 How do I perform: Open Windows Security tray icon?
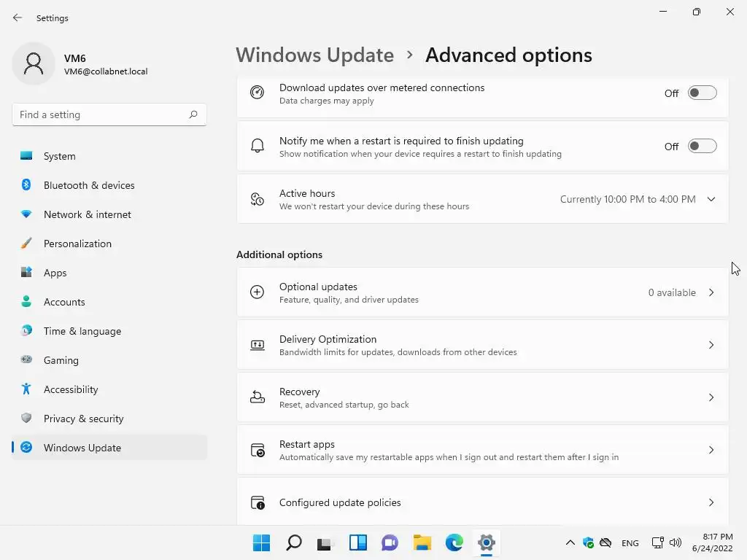click(x=589, y=542)
